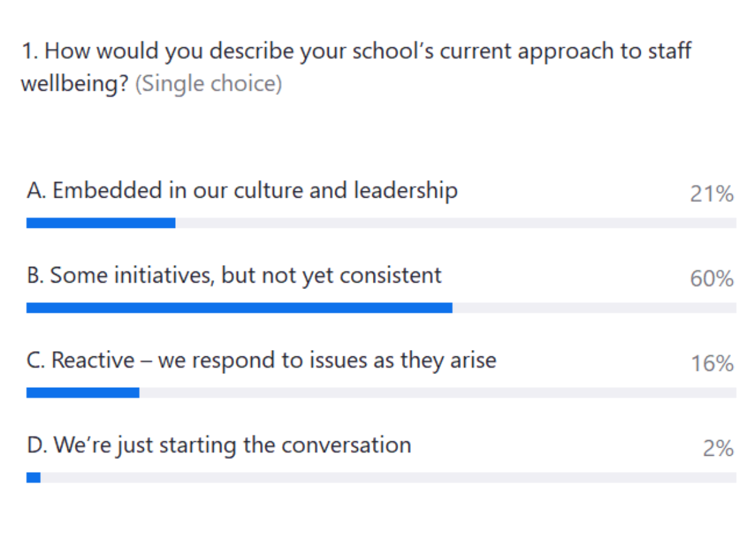Select option D, We're just starting the conversation
756x537 pixels.
[219, 445]
